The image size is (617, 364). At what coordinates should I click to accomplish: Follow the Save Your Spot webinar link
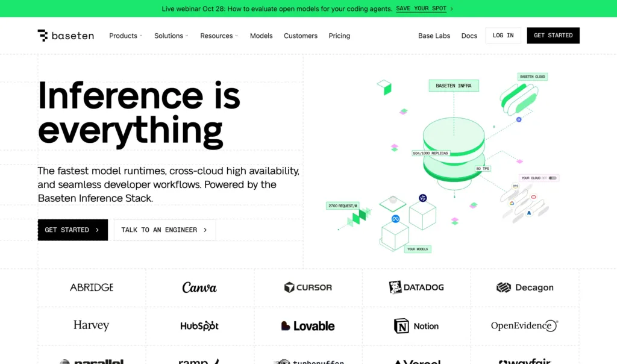[421, 8]
